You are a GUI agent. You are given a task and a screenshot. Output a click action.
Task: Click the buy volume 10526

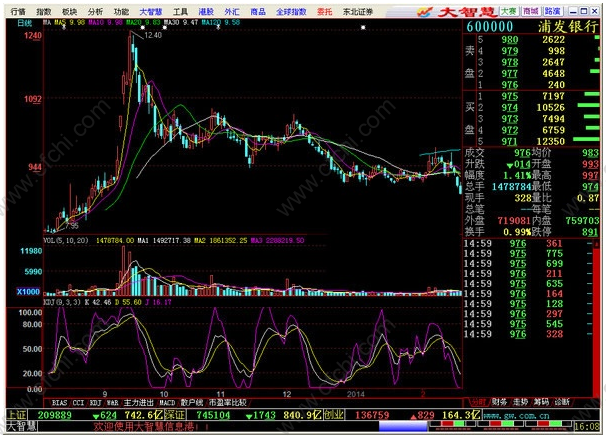pyautogui.click(x=551, y=107)
